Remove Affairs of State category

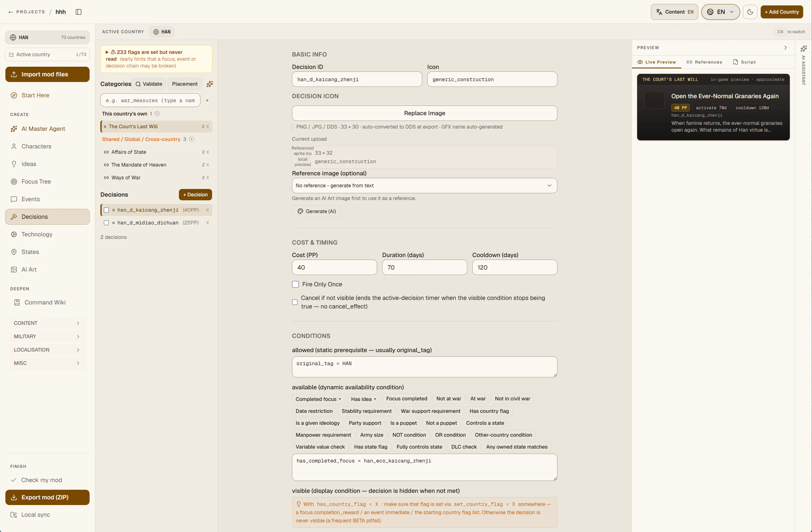pyautogui.click(x=208, y=152)
